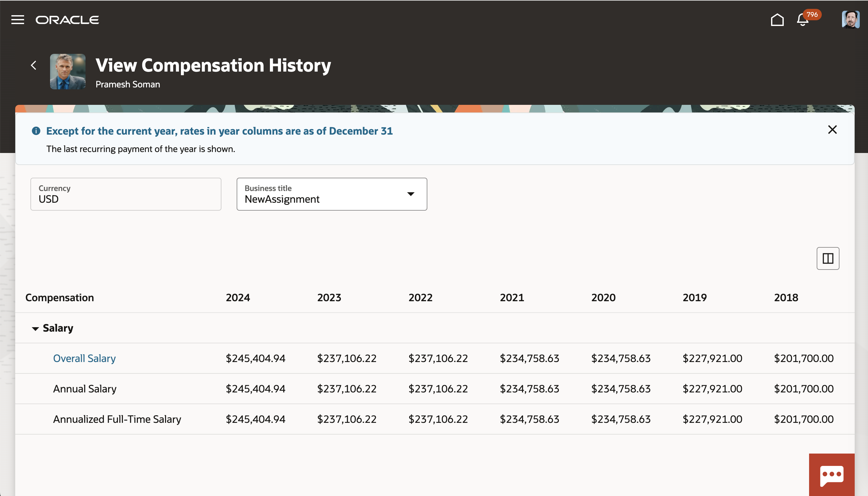Click the Compensation column header

pyautogui.click(x=60, y=297)
